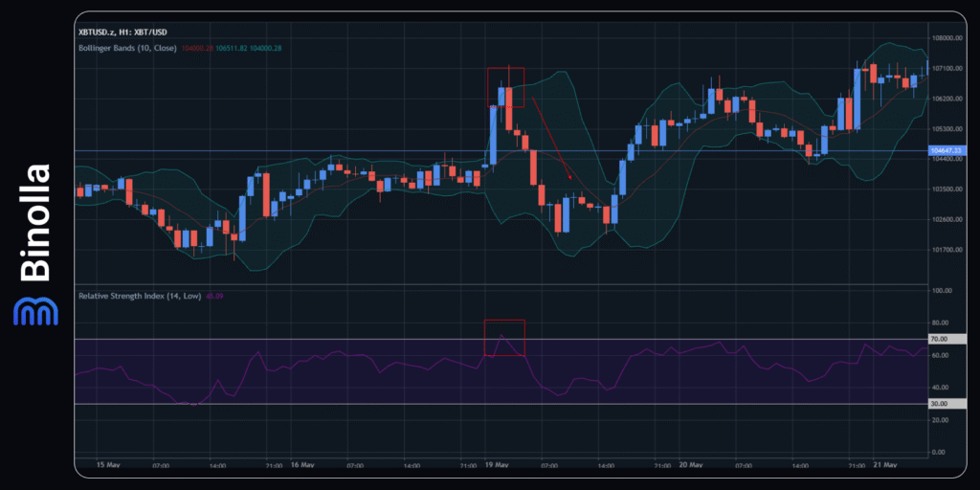The image size is (980, 490).
Task: Click the red downward trend arrow
Action: point(552,139)
